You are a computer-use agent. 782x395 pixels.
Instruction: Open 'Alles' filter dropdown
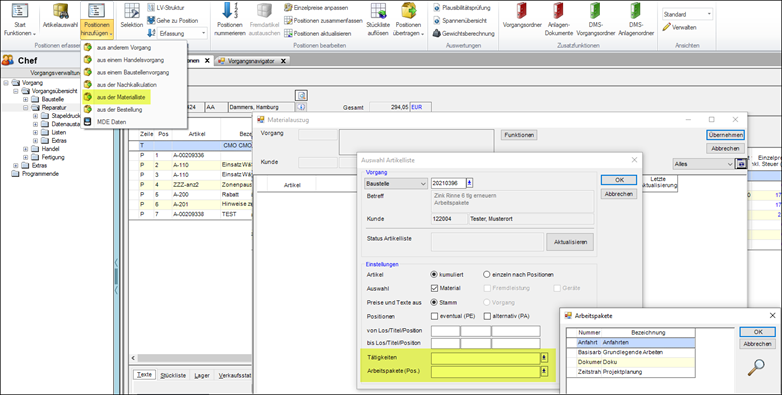pyautogui.click(x=703, y=164)
